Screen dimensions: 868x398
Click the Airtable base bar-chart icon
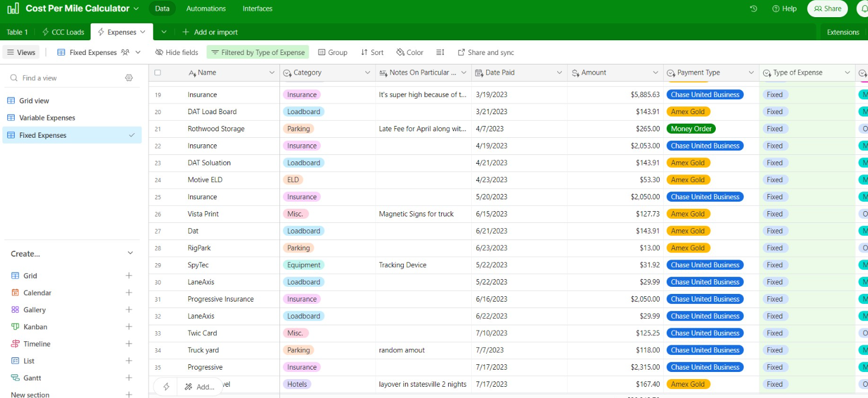click(x=13, y=9)
